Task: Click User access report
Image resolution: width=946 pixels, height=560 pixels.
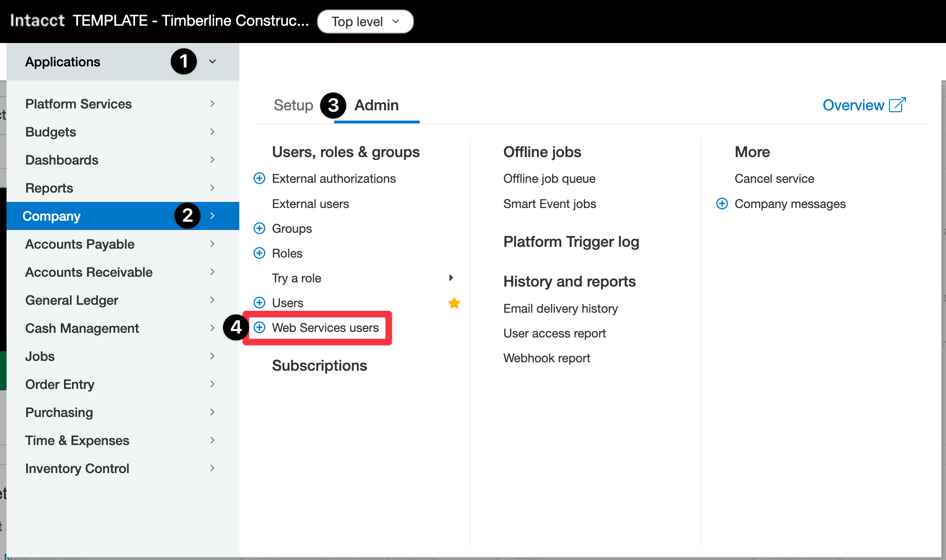Action: click(554, 333)
